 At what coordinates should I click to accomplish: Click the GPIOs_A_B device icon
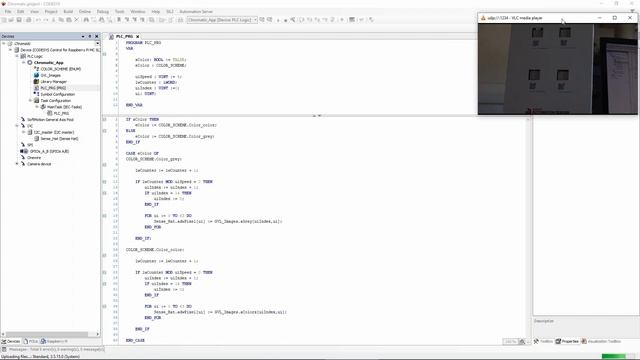coord(24,151)
